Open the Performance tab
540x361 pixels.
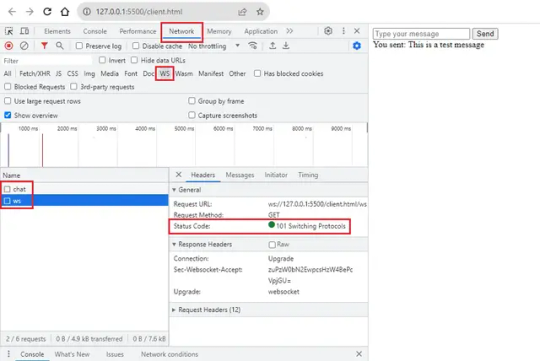point(138,31)
